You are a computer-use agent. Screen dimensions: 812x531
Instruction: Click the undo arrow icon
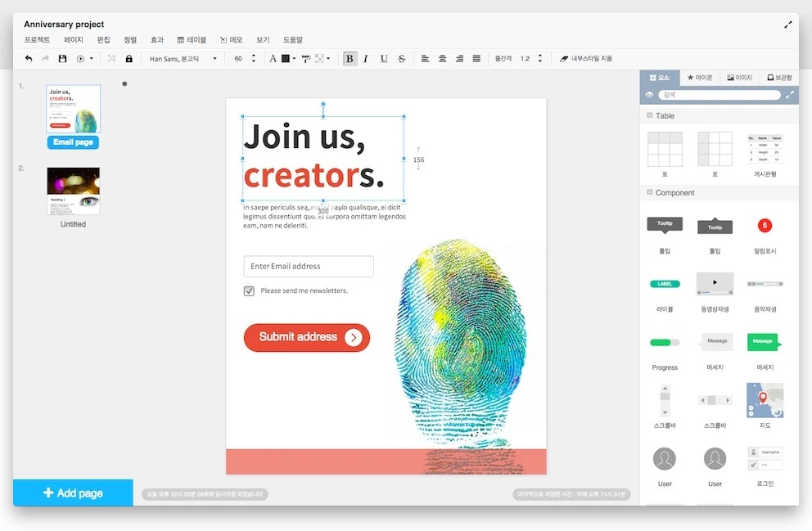29,58
